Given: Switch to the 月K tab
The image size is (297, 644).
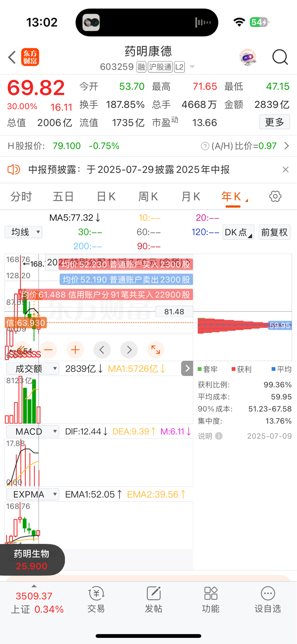Looking at the screenshot, I should 191,196.
